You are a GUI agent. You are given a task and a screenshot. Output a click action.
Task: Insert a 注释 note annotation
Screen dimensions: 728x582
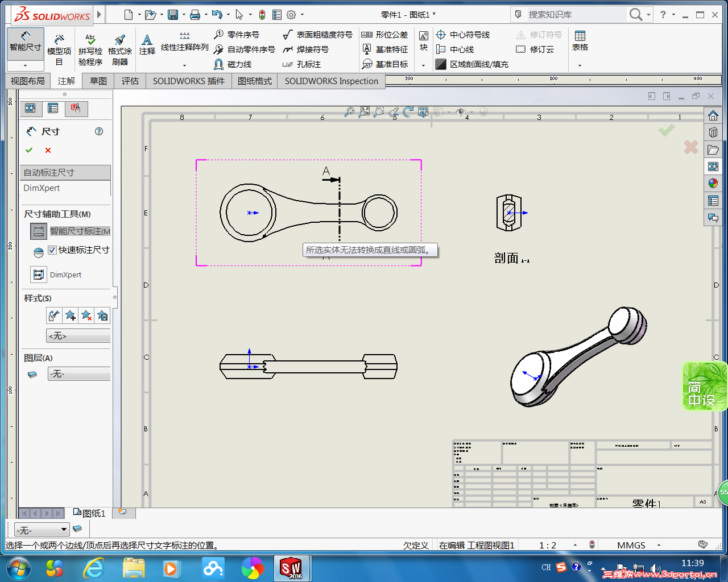point(147,44)
